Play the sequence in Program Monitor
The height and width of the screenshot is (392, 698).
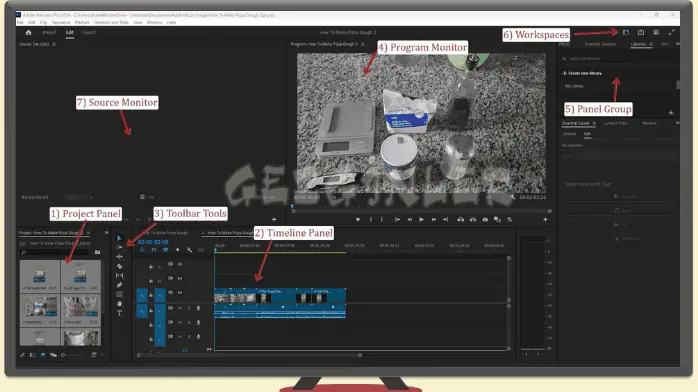coord(421,219)
